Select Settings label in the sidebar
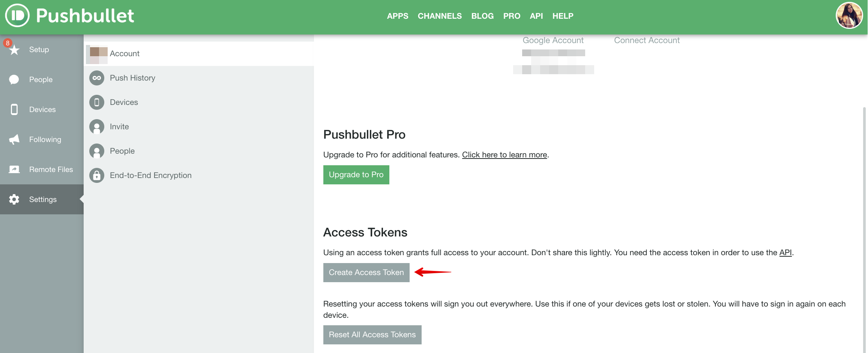This screenshot has width=868, height=353. 43,199
